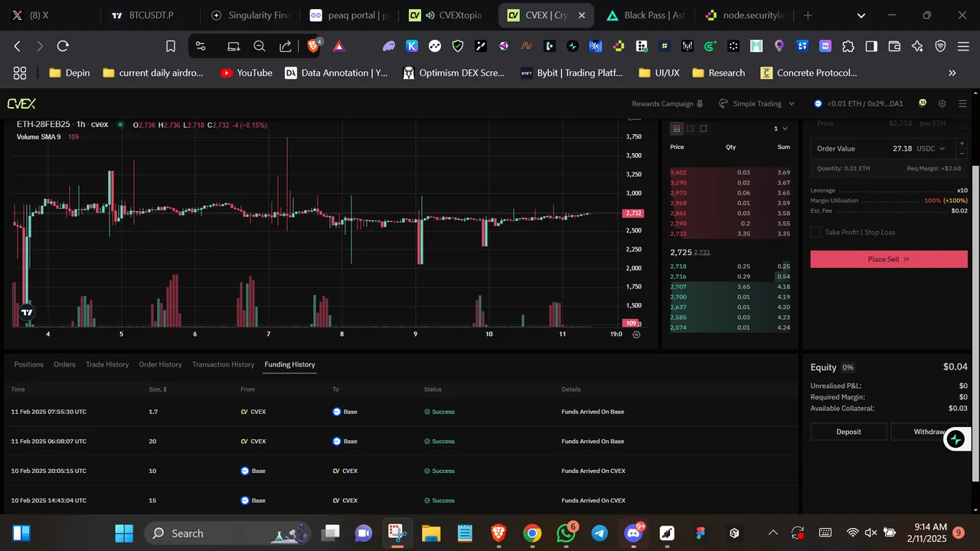Viewport: 980px width, 551px height.
Task: Open WhatsApp from the Windows taskbar
Action: (x=567, y=533)
